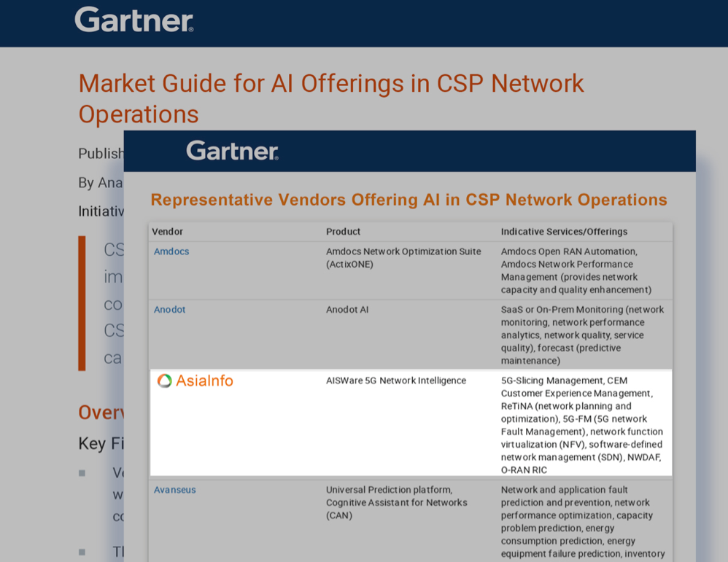Select 'AISWare 5G Network Intelligence' cell
Image resolution: width=728 pixels, height=562 pixels.
395,380
